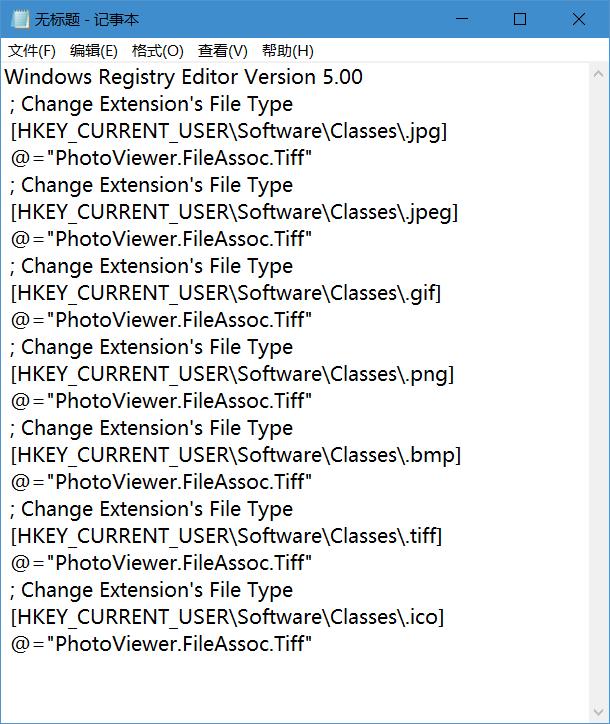Screen dimensions: 610x724
Task: Close the Notepad window
Action: (580, 19)
